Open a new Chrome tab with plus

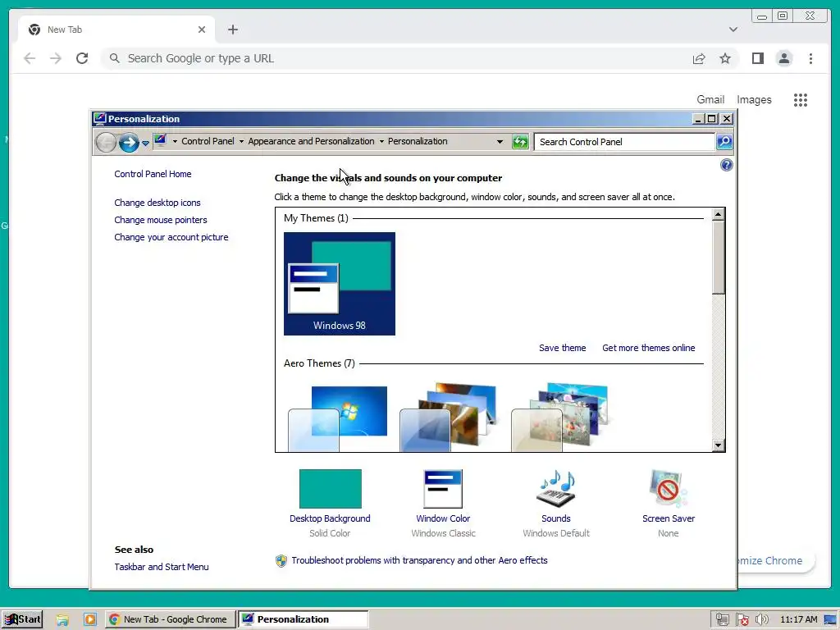pyautogui.click(x=232, y=30)
